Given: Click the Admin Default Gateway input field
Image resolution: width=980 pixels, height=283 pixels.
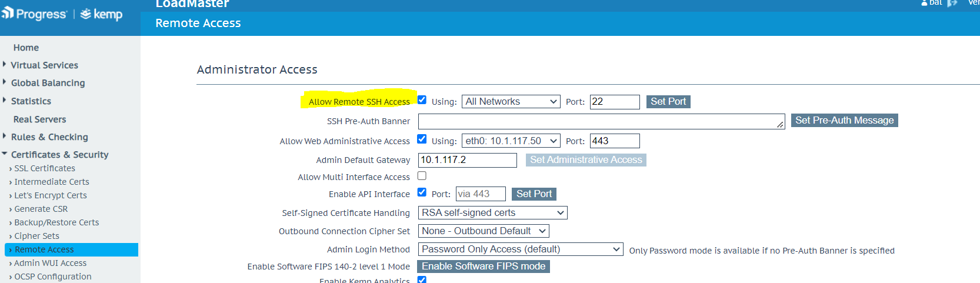Looking at the screenshot, I should point(467,160).
